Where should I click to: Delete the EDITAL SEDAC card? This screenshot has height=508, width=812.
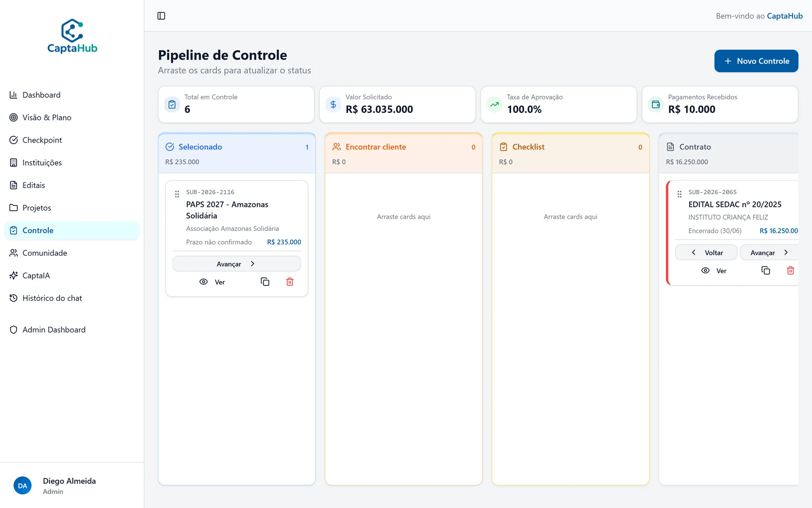coord(790,270)
